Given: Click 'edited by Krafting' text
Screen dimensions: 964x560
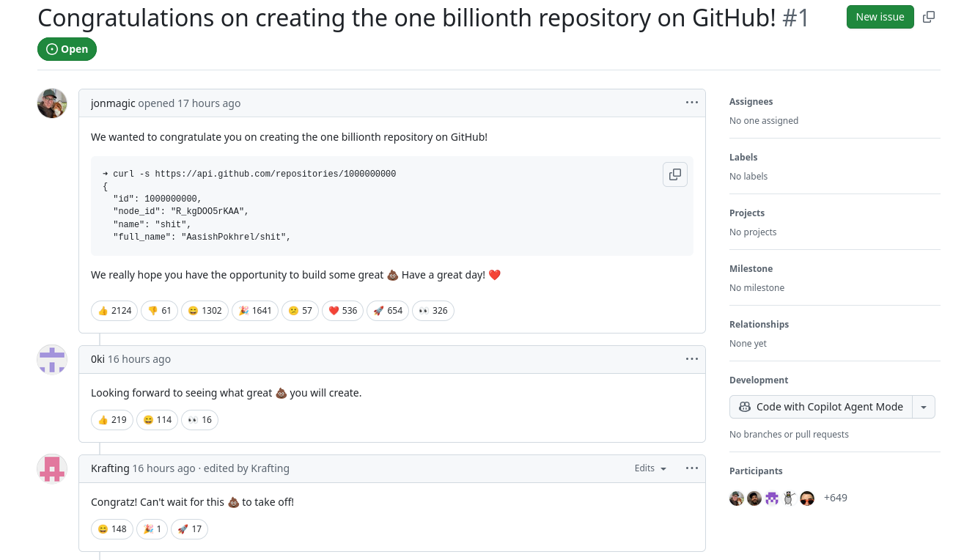Looking at the screenshot, I should click(246, 468).
